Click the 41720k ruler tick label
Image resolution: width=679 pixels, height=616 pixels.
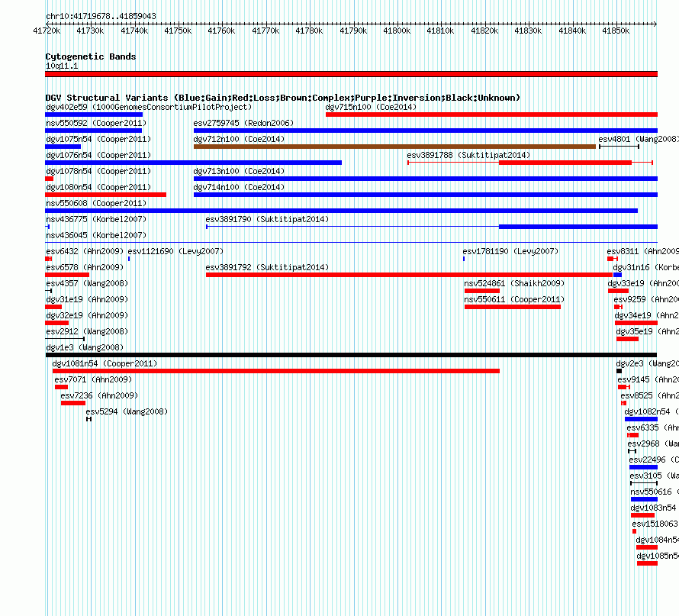[x=47, y=31]
